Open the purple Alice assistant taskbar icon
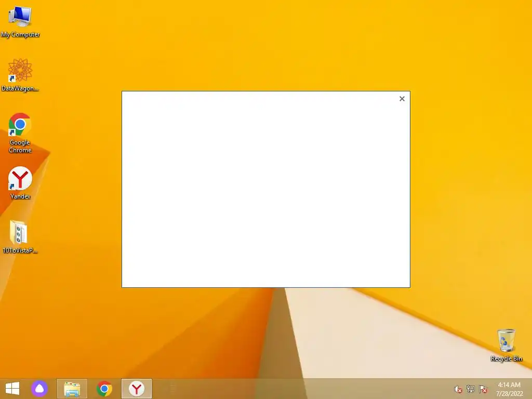Image resolution: width=532 pixels, height=399 pixels. 39,389
